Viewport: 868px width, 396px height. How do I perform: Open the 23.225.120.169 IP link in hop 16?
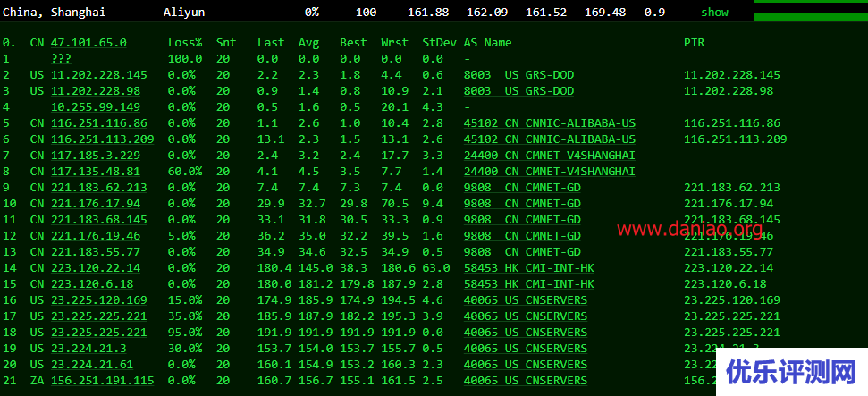(x=98, y=300)
